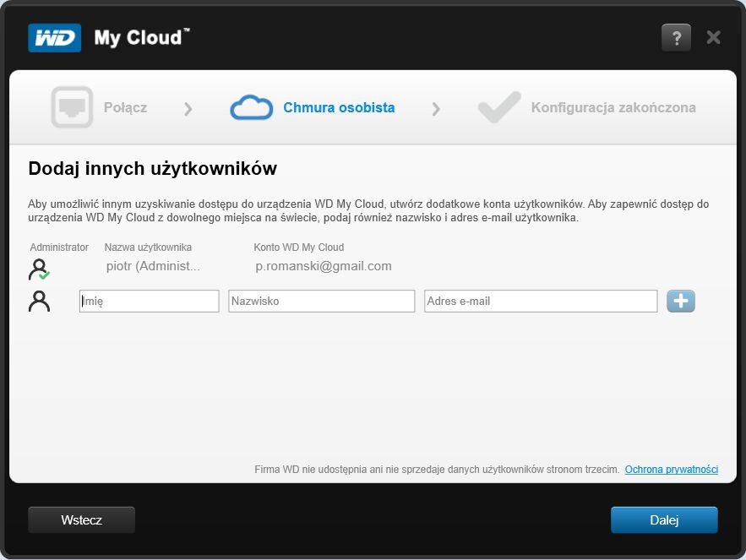
Task: Click the Dodaj innych użytkowników heading
Action: (x=152, y=168)
